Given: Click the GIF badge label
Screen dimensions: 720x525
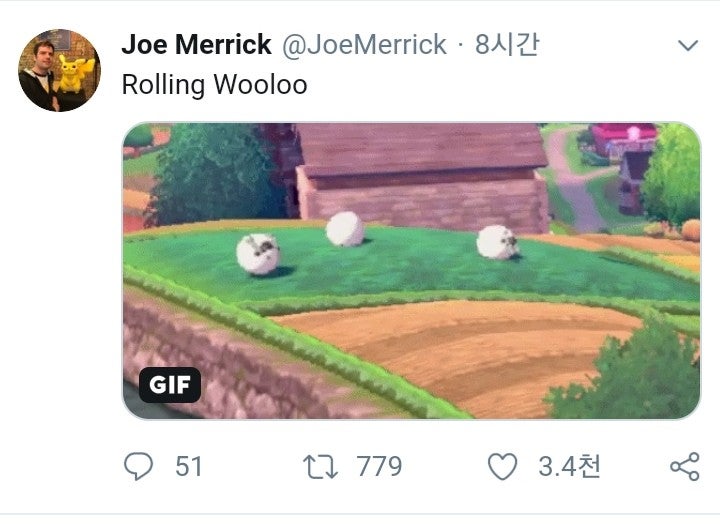Looking at the screenshot, I should (170, 385).
